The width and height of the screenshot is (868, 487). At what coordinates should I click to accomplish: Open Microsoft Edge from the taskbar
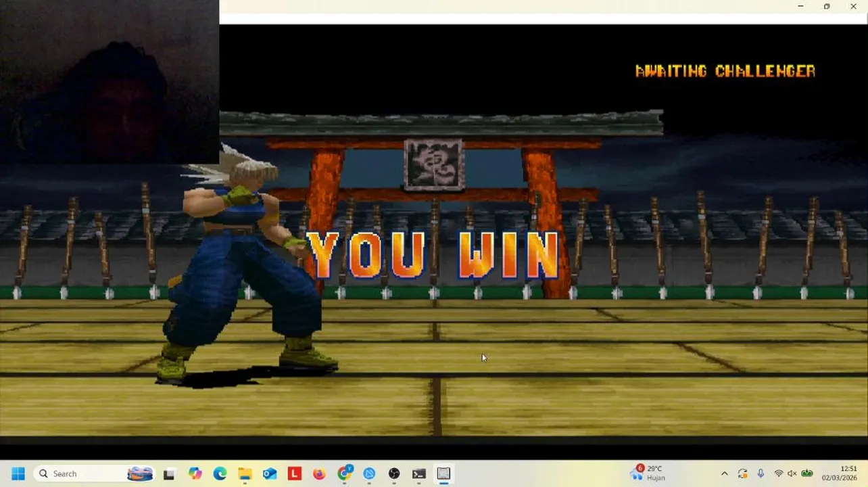tap(220, 474)
